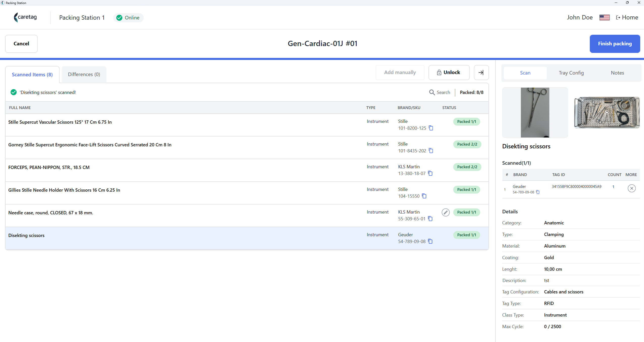Switch to Differences (0) tab
This screenshot has height=342, width=644.
tap(84, 74)
